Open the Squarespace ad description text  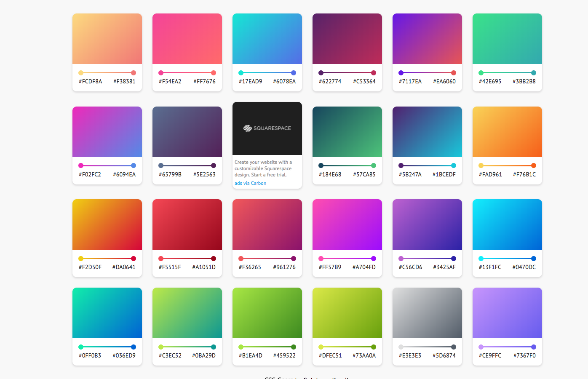pyautogui.click(x=263, y=168)
